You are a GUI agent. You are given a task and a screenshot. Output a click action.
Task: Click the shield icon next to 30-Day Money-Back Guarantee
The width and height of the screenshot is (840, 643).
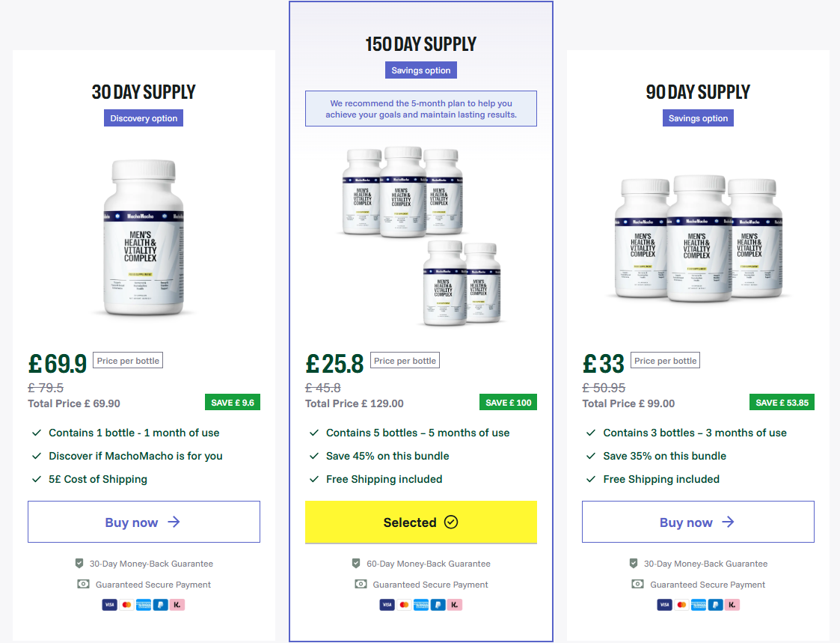pos(79,564)
